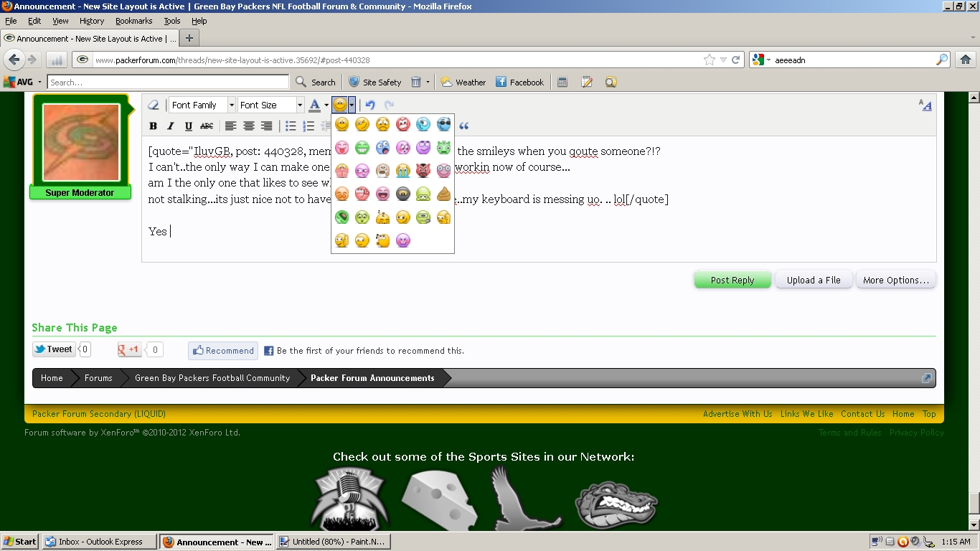The image size is (980, 551).
Task: Open the Font Size dropdown
Action: click(270, 105)
